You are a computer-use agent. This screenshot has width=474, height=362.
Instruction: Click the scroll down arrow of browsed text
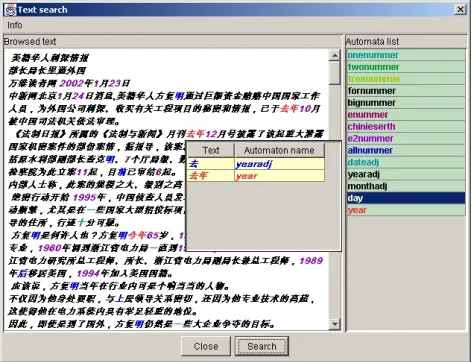pyautogui.click(x=334, y=324)
